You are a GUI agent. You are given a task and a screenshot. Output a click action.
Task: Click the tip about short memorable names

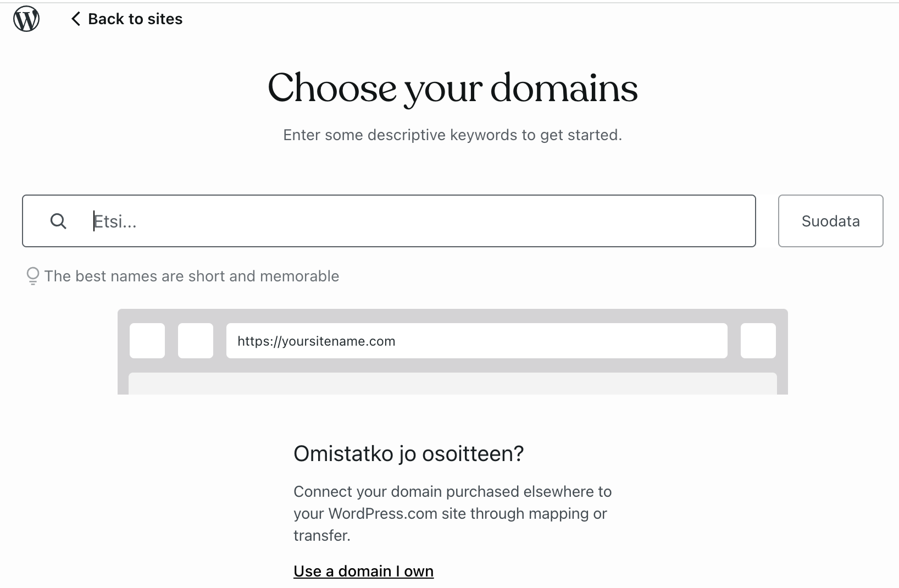coord(191,276)
